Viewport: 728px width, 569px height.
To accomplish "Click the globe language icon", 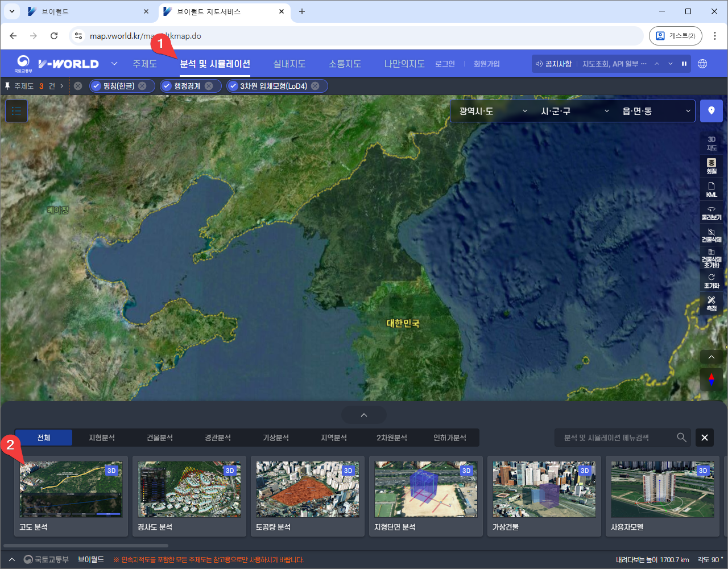I will click(x=702, y=64).
